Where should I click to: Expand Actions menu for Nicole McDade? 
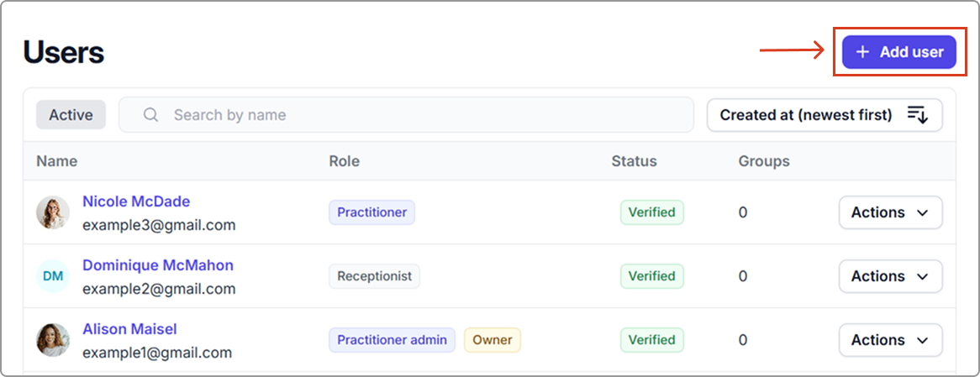click(890, 212)
